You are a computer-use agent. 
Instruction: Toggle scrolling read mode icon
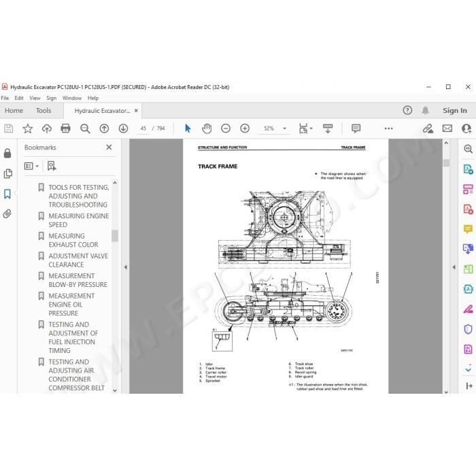(328, 129)
